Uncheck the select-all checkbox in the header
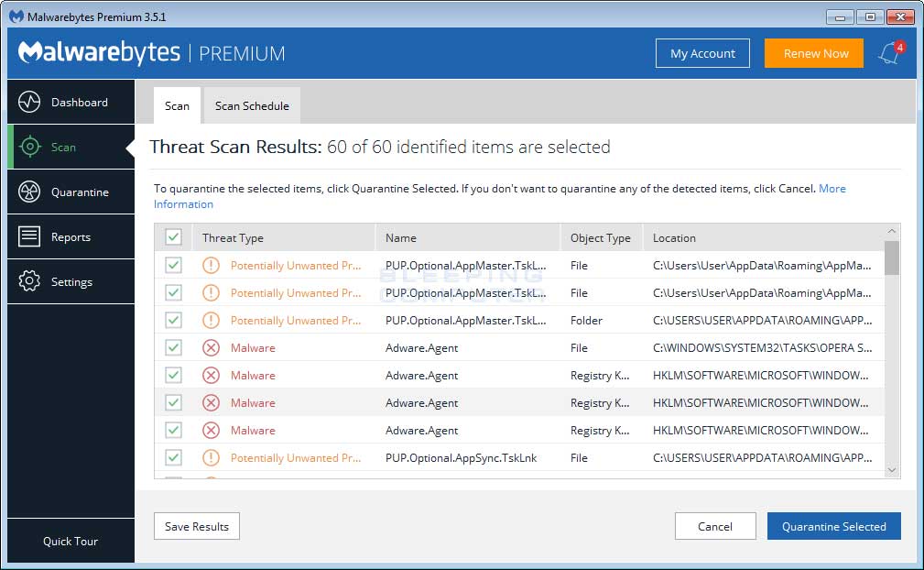 (x=173, y=236)
